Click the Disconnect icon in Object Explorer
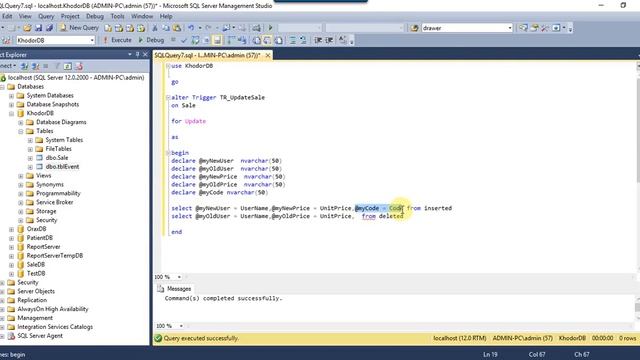Viewport: 640px width, 360px height. click(x=36, y=66)
